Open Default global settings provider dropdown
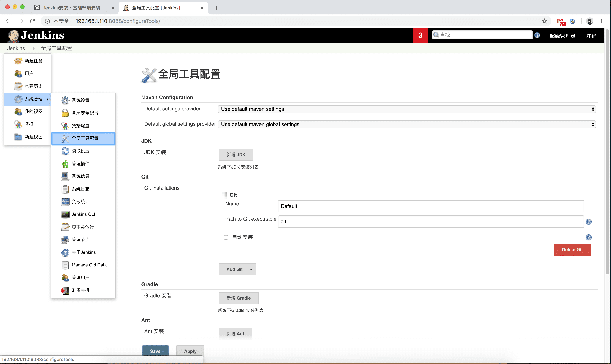Viewport: 611px width, 364px height. pyautogui.click(x=407, y=124)
